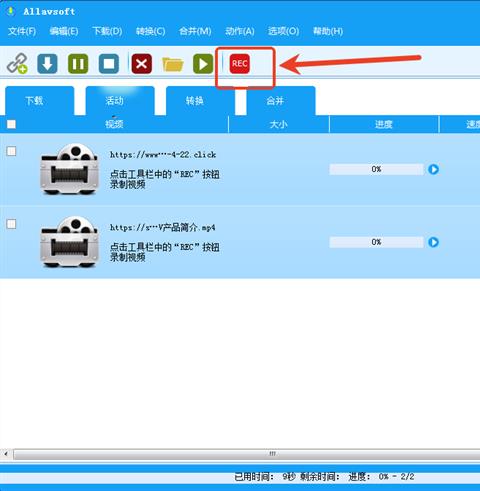Open the 选项(O) menu
Viewport: 480px width, 491px height.
283,31
